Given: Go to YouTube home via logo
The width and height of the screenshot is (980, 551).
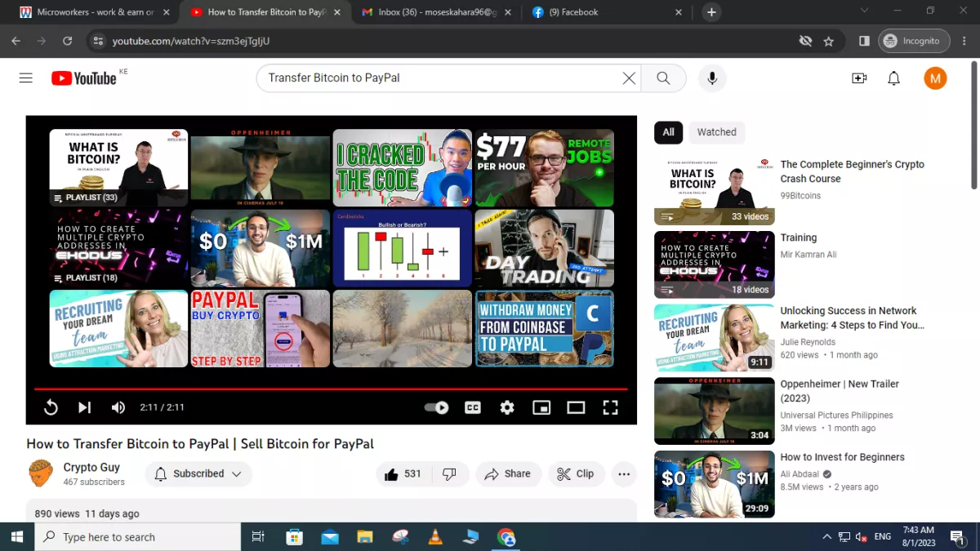Looking at the screenshot, I should coord(84,78).
